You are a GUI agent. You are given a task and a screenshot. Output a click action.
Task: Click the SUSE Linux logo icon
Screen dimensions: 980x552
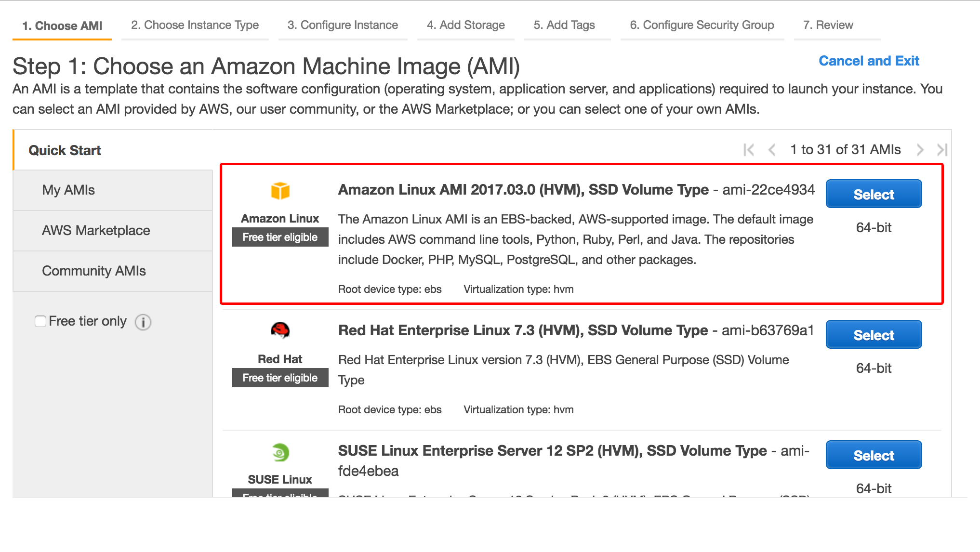[x=279, y=451]
